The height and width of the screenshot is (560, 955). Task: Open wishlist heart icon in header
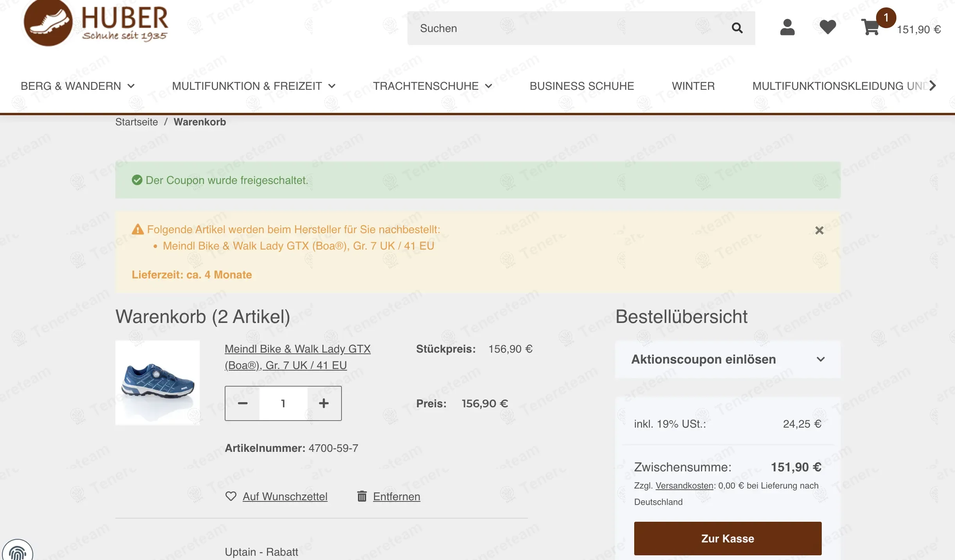828,27
